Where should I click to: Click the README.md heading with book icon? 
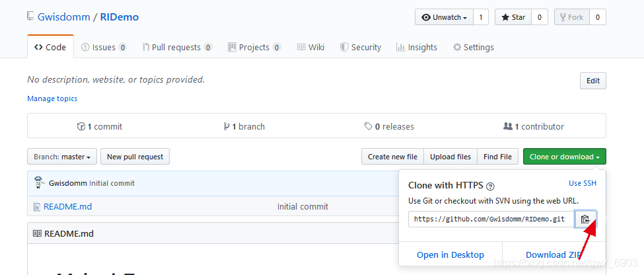pos(63,234)
